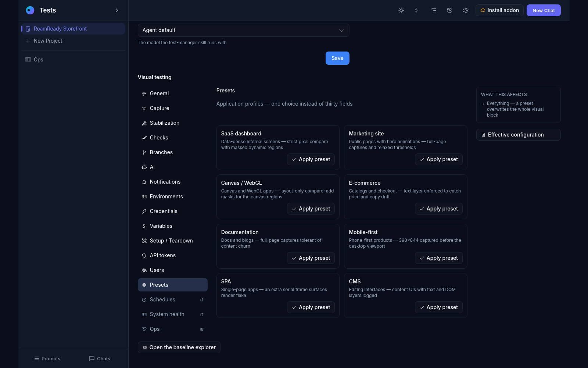Image resolution: width=588 pixels, height=368 pixels.
Task: Select RoamReady Storefront project
Action: [73, 29]
